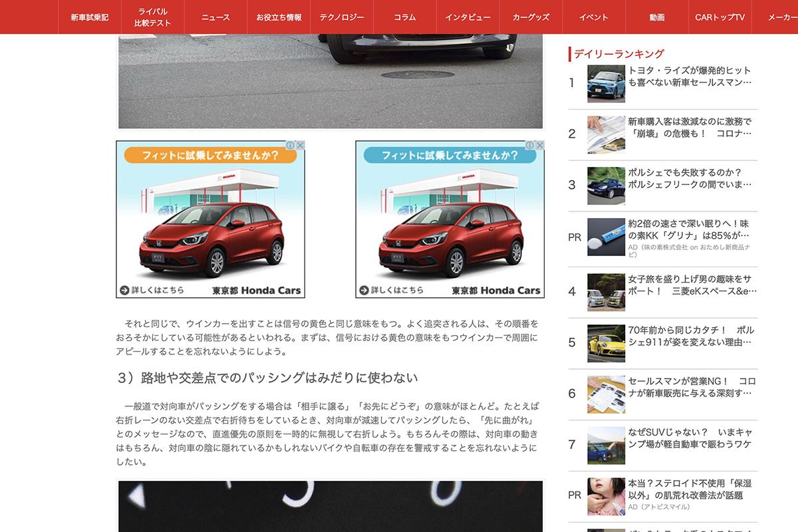
Task: Click the 東京都 Honda Cars text in left ad
Action: [257, 290]
